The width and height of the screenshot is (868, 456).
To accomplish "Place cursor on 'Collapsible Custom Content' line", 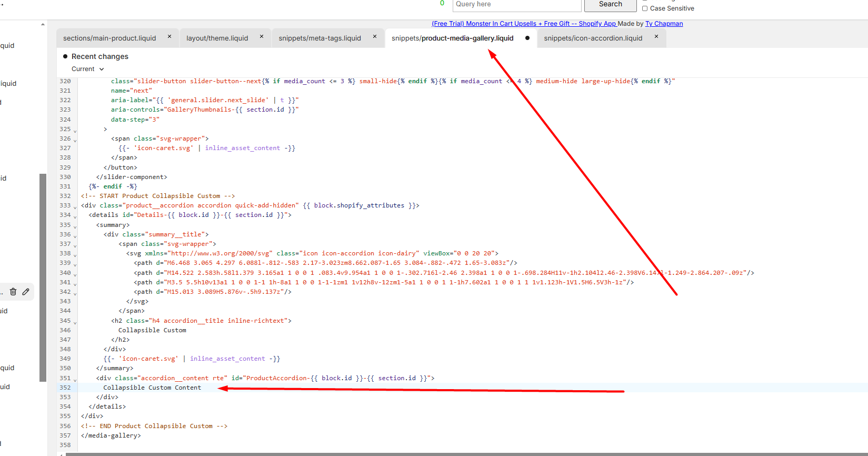I will [x=152, y=388].
